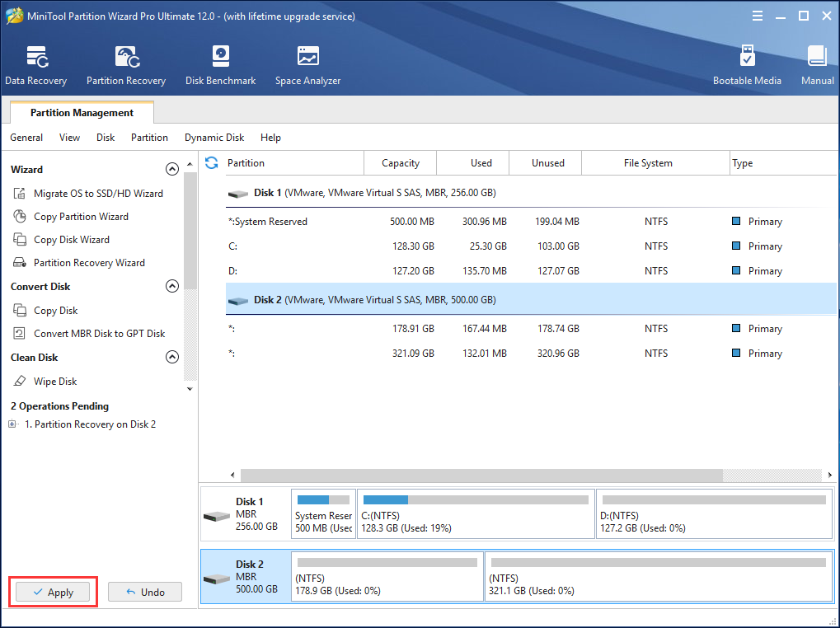Select the 178.91 GB partition row
The image size is (840, 628).
pyautogui.click(x=530, y=329)
